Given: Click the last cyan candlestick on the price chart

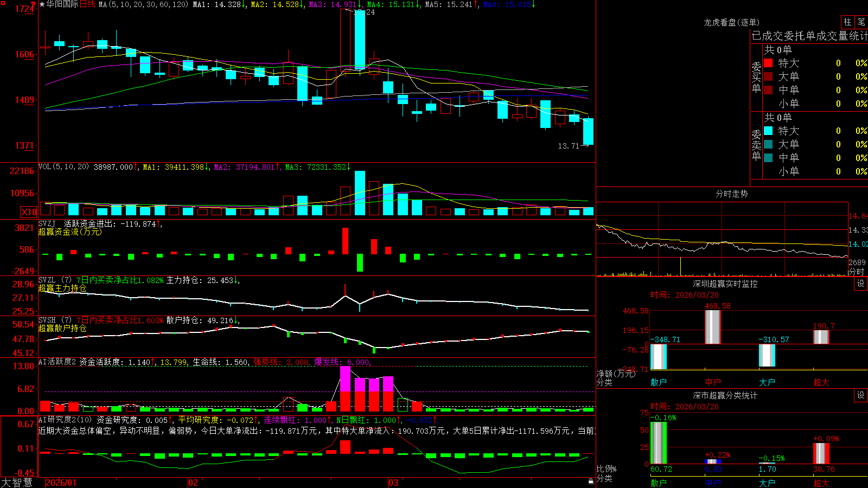Looking at the screenshot, I should coord(588,131).
